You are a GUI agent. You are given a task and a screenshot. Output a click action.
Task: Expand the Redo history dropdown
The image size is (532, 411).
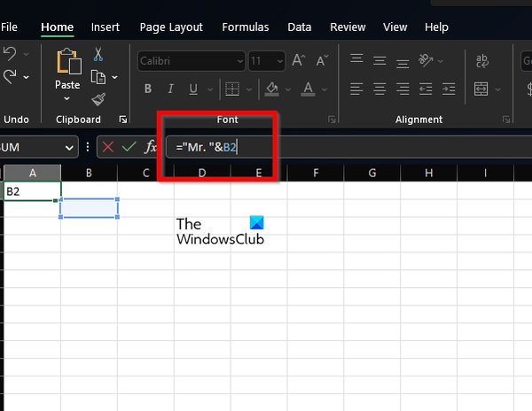point(26,78)
